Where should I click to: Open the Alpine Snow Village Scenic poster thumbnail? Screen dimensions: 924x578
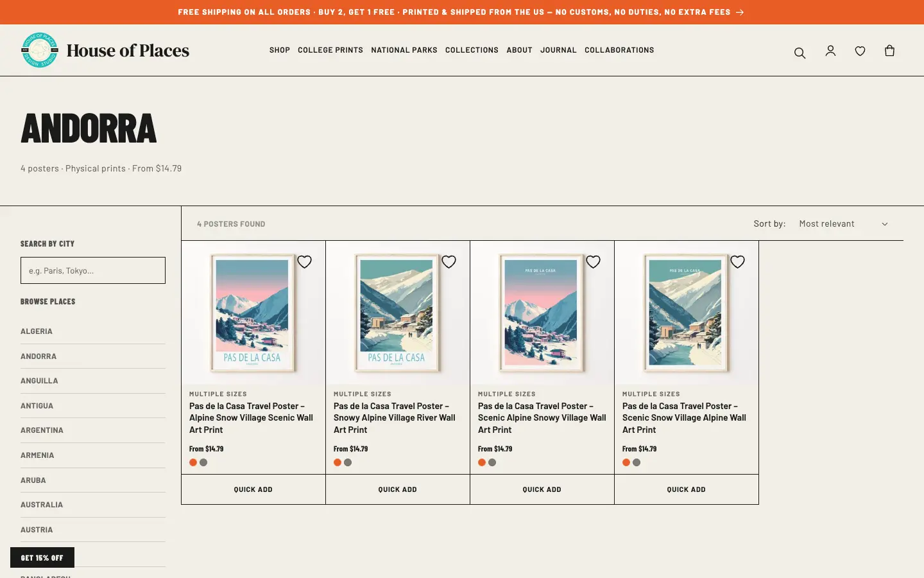click(x=253, y=313)
